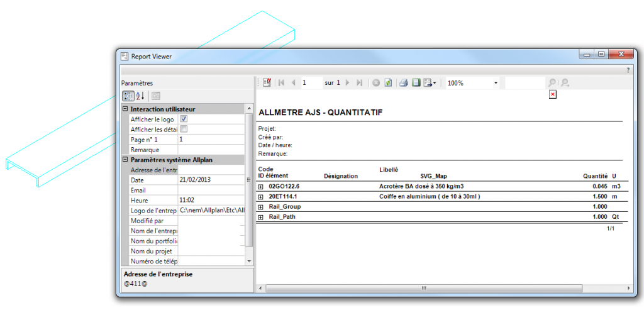This screenshot has height=327, width=644.
Task: Click the 1.500 quantity value
Action: click(x=599, y=196)
